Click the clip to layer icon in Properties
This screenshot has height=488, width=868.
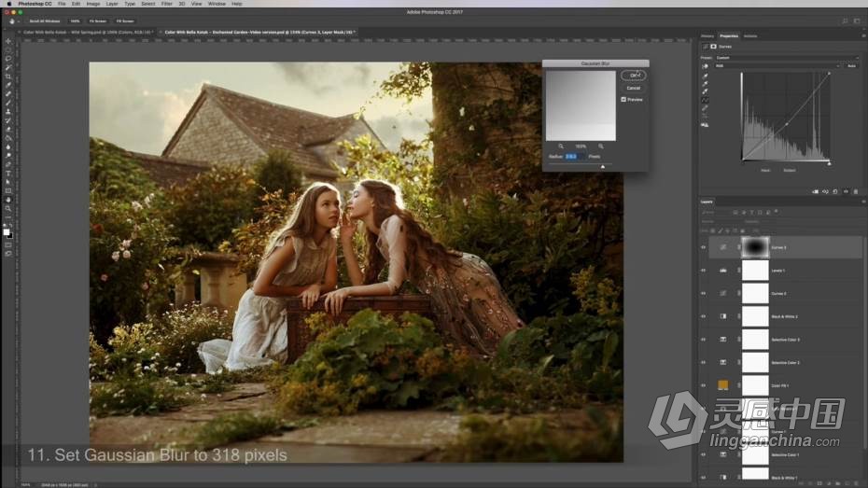pos(816,191)
